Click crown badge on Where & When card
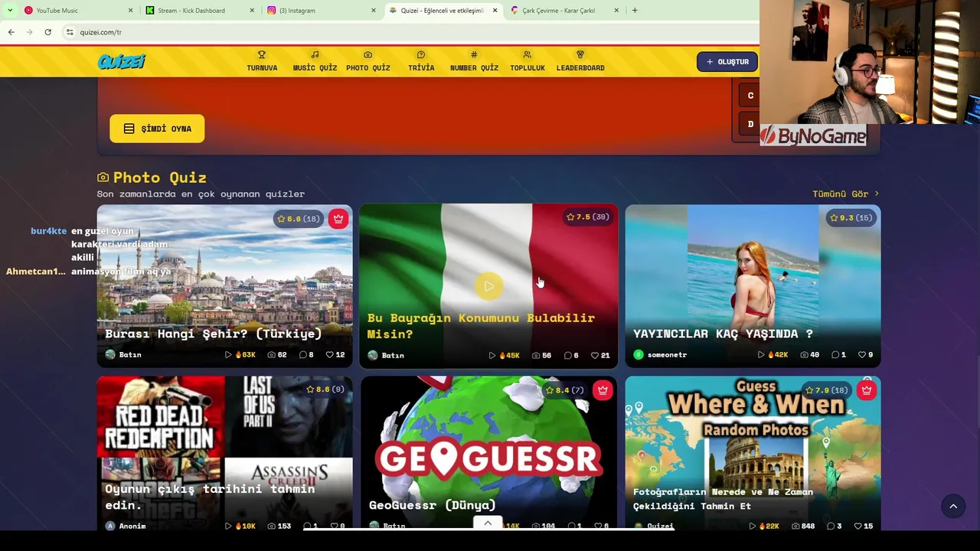Image resolution: width=980 pixels, height=551 pixels. (866, 390)
